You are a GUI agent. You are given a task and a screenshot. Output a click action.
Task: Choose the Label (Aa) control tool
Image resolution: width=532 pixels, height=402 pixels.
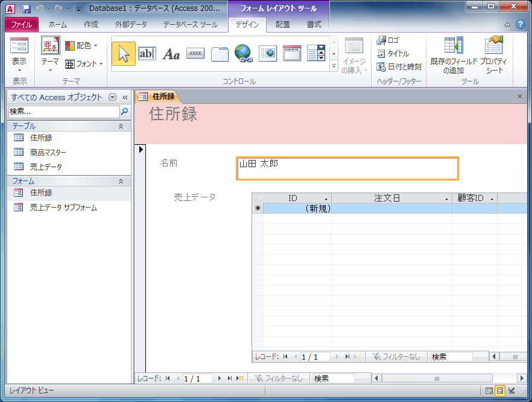point(171,54)
